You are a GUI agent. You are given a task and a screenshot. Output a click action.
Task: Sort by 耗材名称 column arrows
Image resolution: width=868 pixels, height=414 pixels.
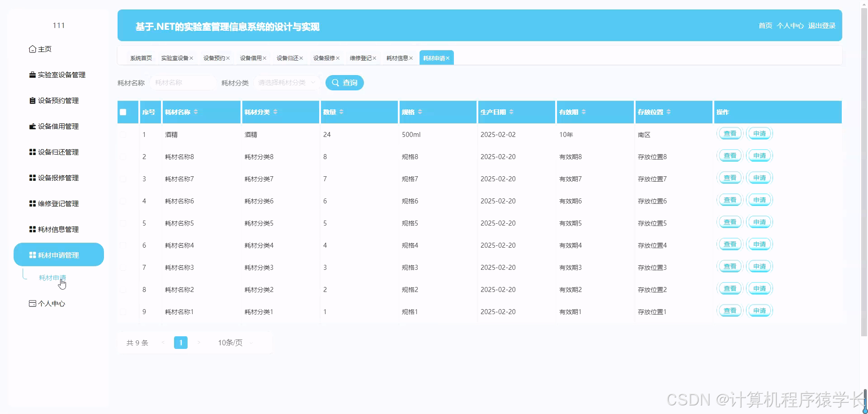click(x=196, y=112)
